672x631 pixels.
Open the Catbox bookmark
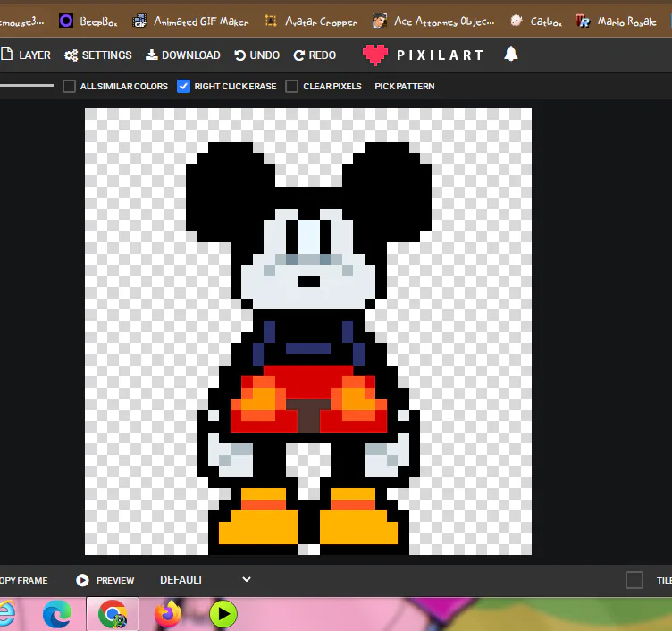click(x=535, y=21)
